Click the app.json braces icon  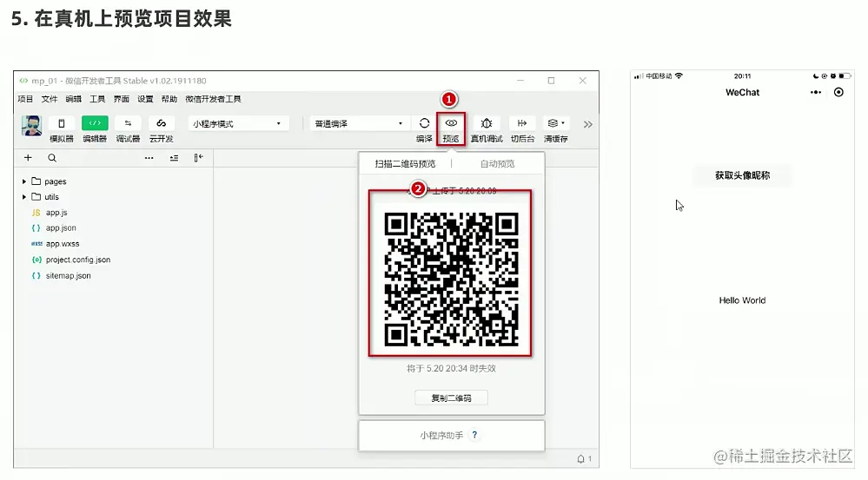click(x=36, y=227)
